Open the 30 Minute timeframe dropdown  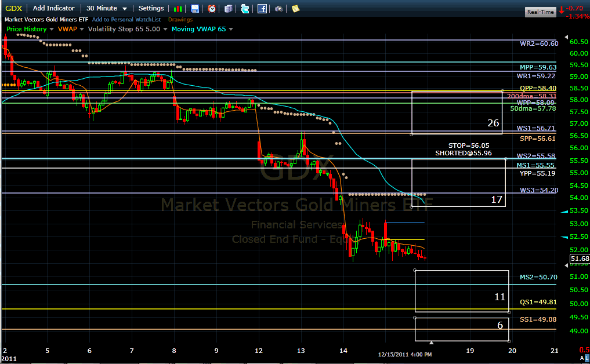pyautogui.click(x=107, y=8)
